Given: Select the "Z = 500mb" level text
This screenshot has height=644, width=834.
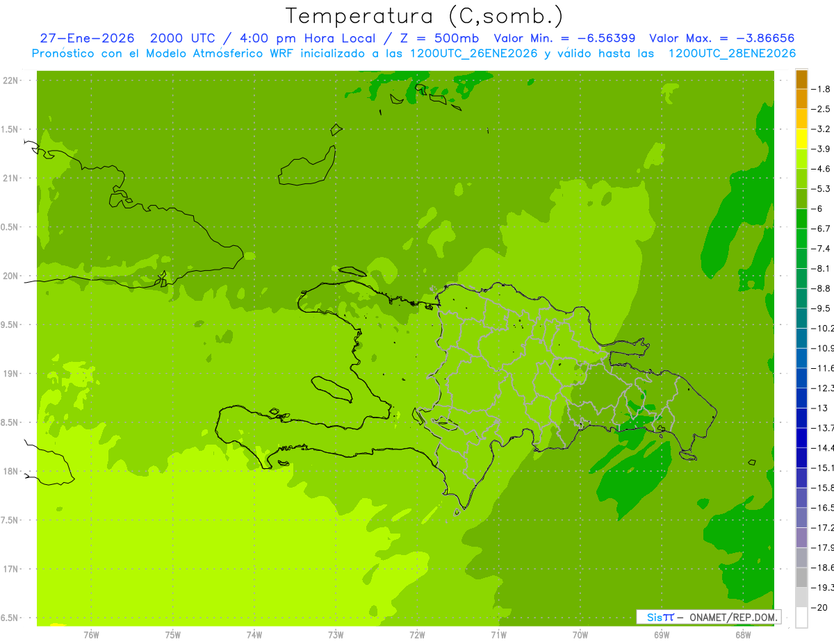Looking at the screenshot, I should pyautogui.click(x=439, y=38).
